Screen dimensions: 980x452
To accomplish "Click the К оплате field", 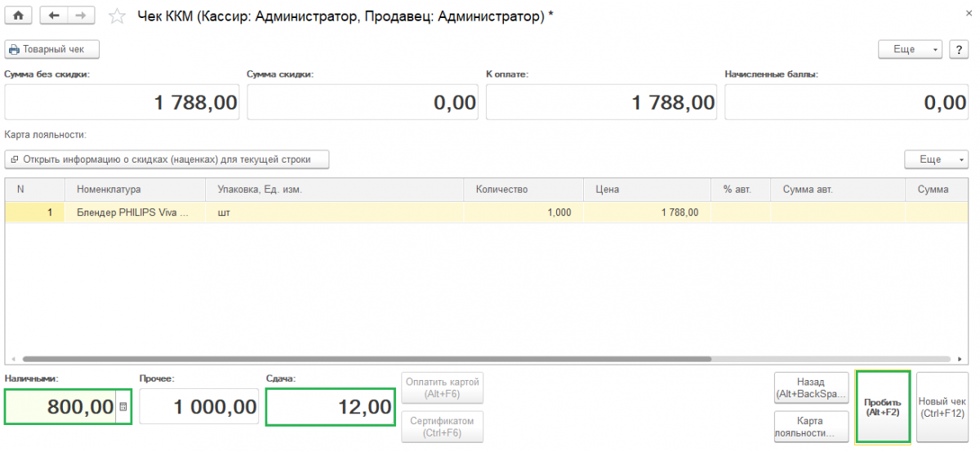I will [x=602, y=102].
